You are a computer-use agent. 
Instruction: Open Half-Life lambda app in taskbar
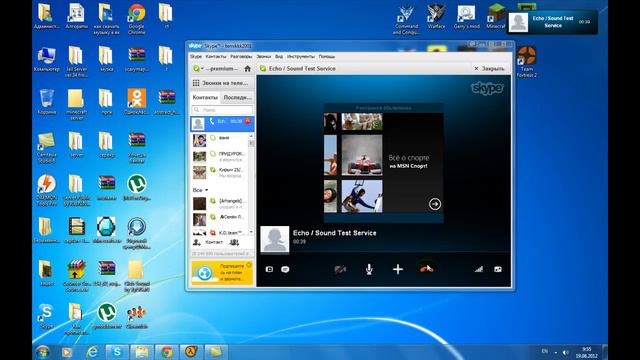pos(191,351)
